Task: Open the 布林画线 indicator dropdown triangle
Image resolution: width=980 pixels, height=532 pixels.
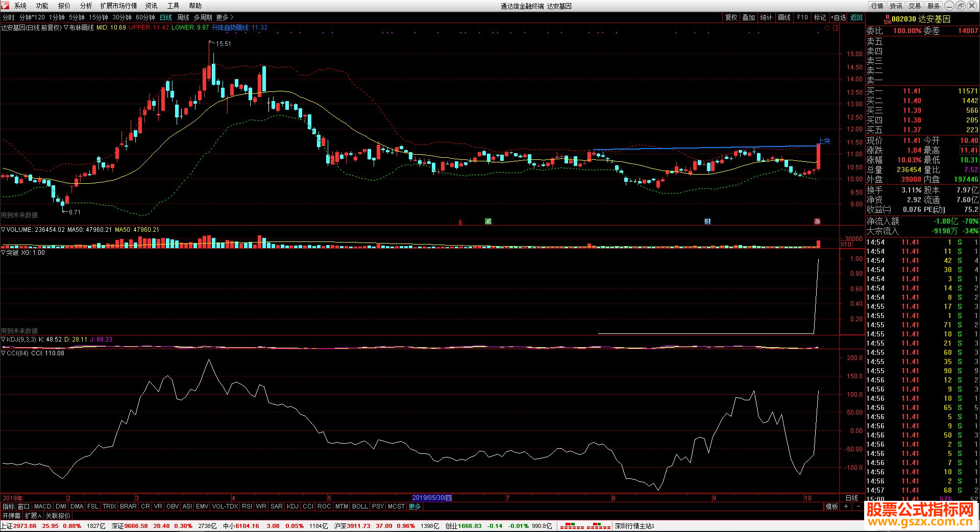Action: (66, 28)
